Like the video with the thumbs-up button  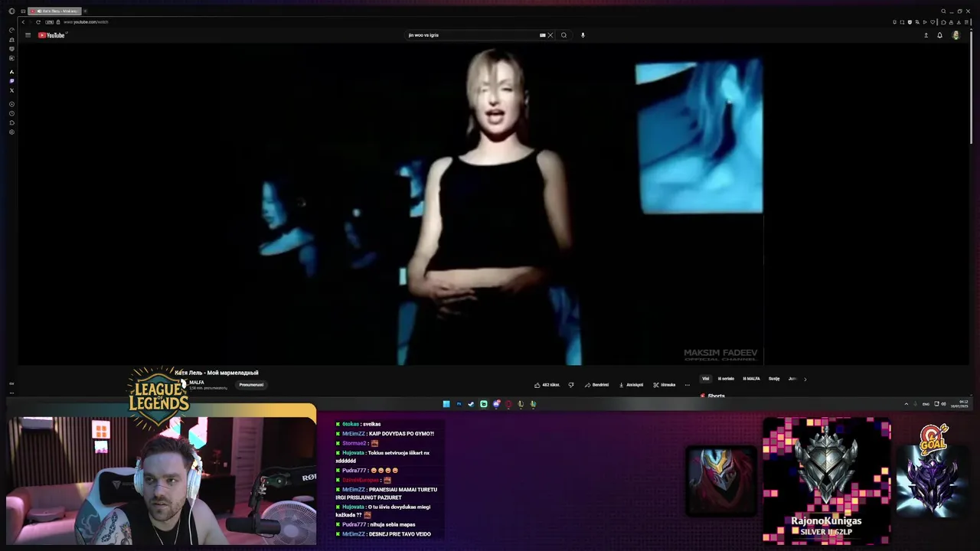pos(547,385)
